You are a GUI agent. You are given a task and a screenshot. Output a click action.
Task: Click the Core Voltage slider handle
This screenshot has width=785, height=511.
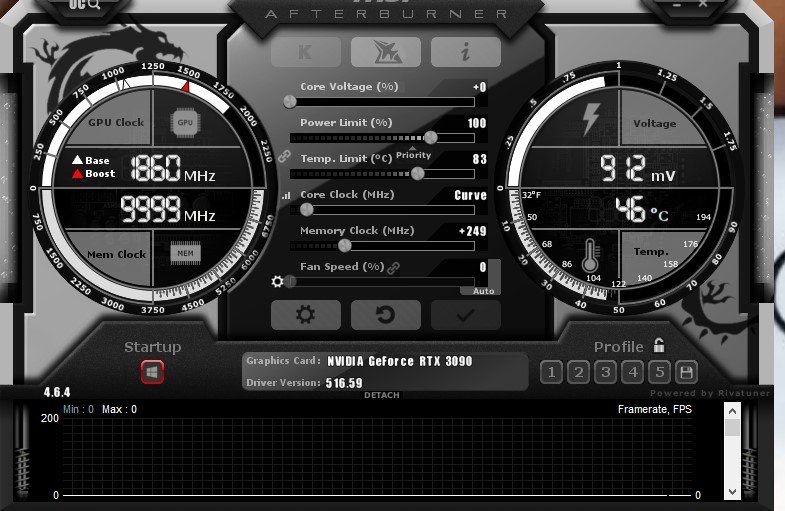289,102
